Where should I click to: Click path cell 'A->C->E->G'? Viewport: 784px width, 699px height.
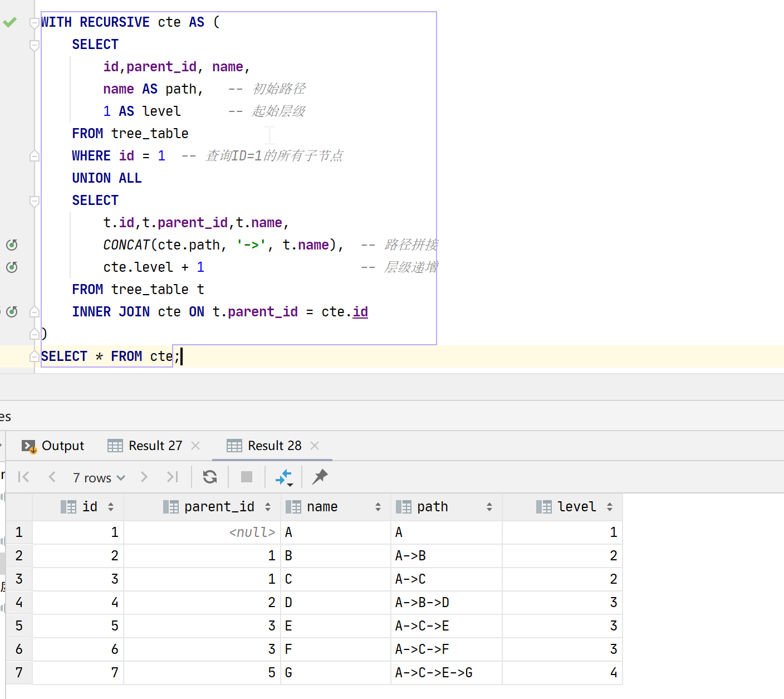pos(447,673)
